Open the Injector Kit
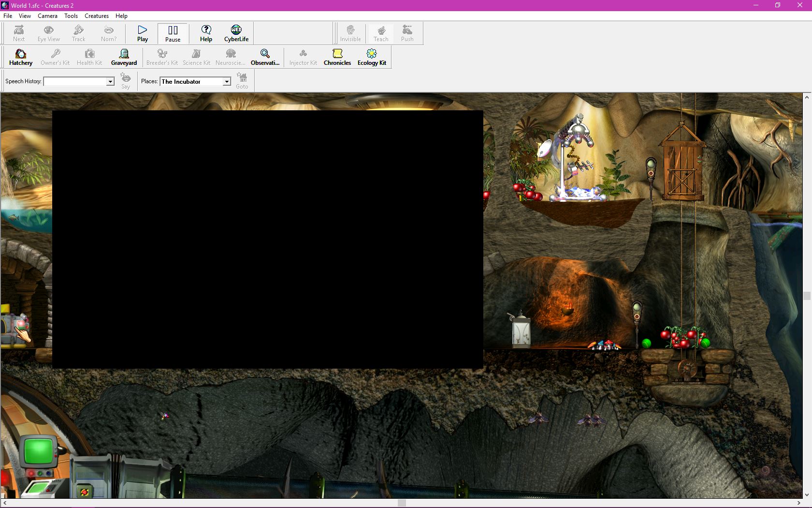This screenshot has width=812, height=508. (x=303, y=57)
